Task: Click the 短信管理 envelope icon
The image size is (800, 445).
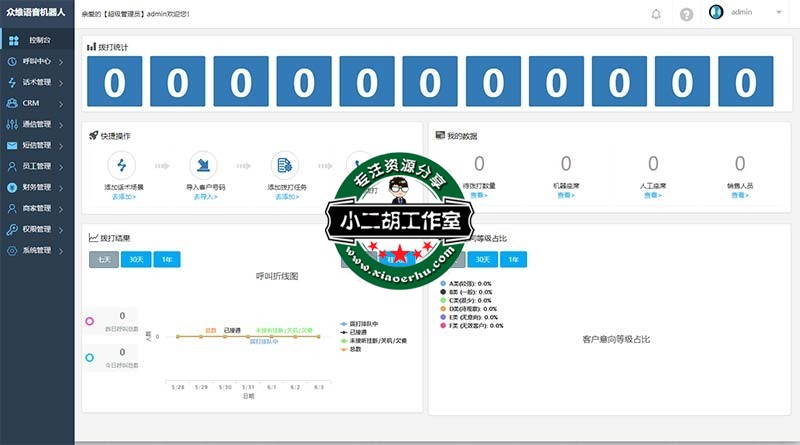Action: (12, 145)
